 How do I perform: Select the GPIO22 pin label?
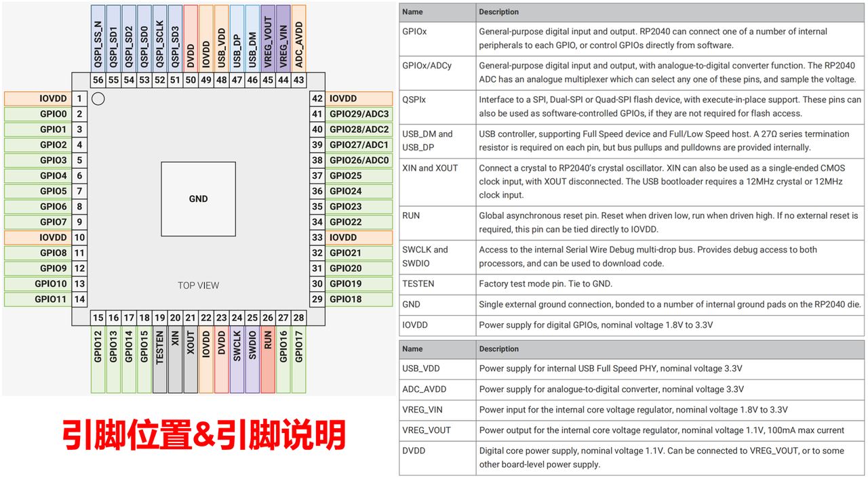(x=359, y=222)
